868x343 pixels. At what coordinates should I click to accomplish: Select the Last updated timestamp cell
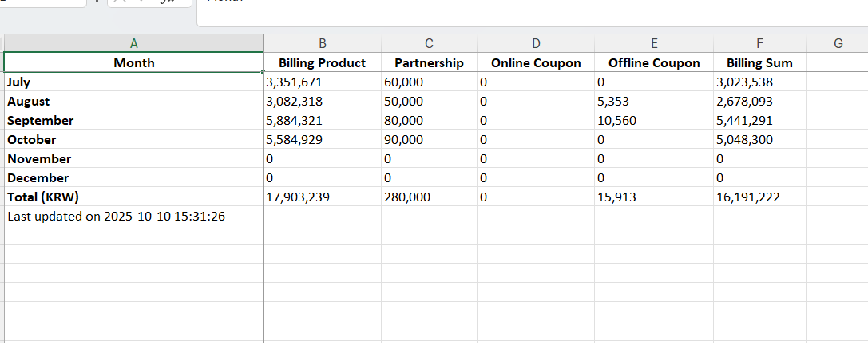(x=133, y=216)
